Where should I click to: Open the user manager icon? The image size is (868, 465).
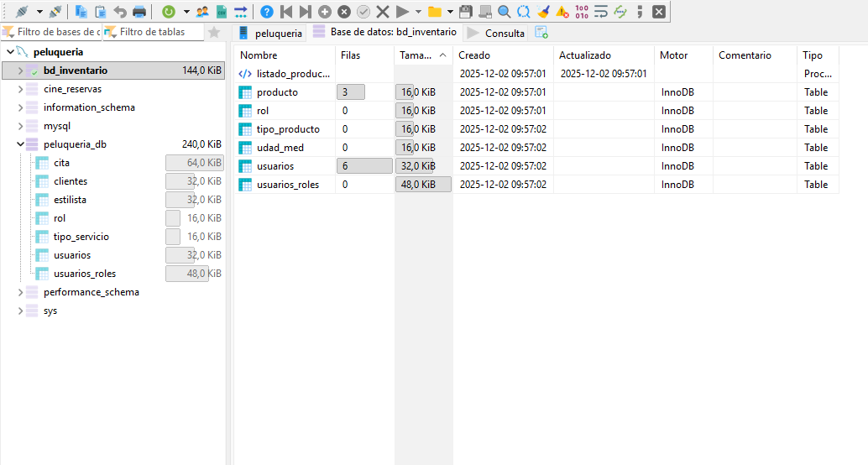[202, 12]
